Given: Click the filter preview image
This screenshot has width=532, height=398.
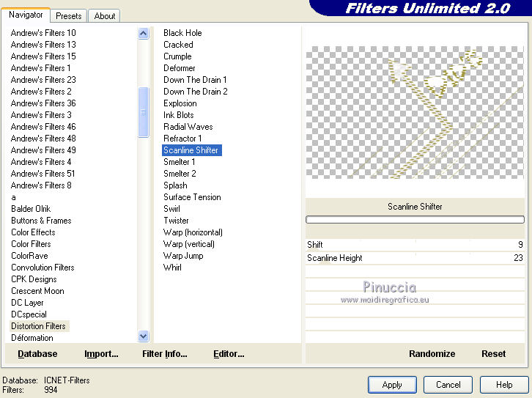Looking at the screenshot, I should pyautogui.click(x=415, y=112).
